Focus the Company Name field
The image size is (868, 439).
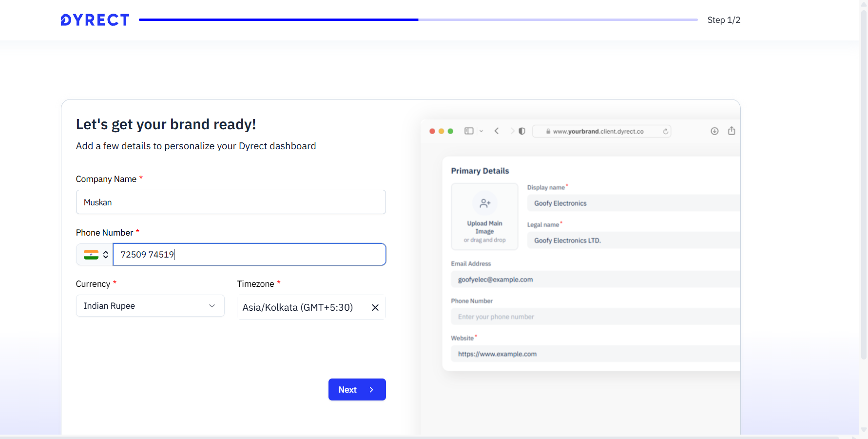click(231, 202)
